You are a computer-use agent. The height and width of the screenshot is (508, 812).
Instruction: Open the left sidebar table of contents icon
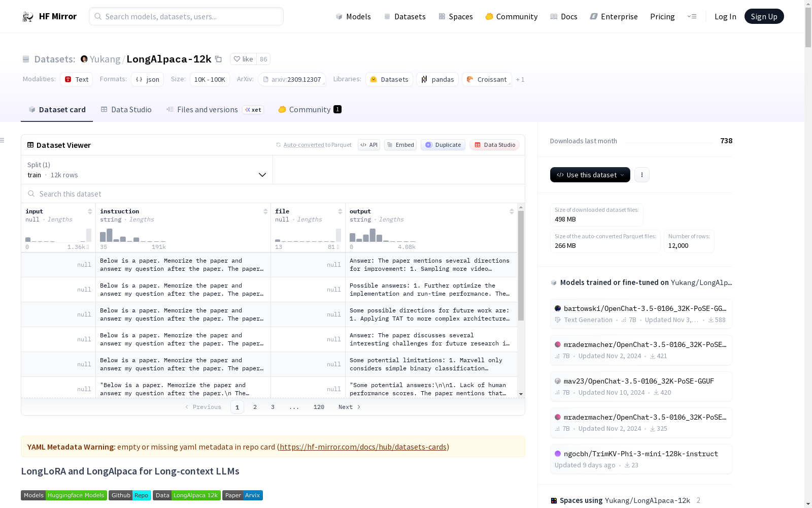coord(3,140)
